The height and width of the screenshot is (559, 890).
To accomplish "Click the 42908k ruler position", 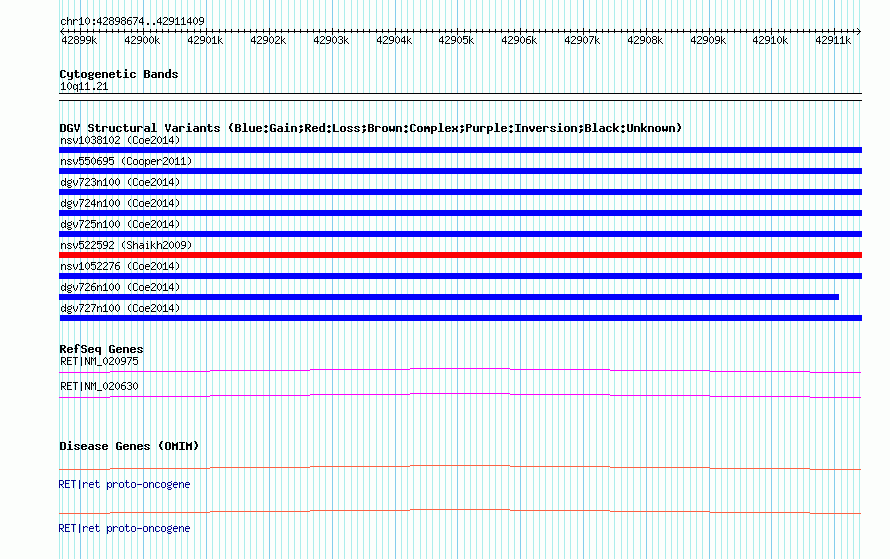I will tap(645, 40).
